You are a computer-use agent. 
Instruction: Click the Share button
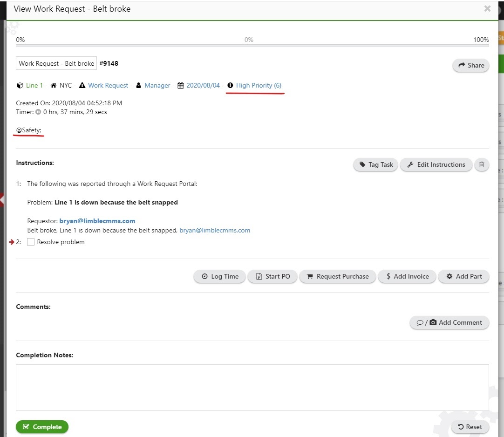click(471, 66)
